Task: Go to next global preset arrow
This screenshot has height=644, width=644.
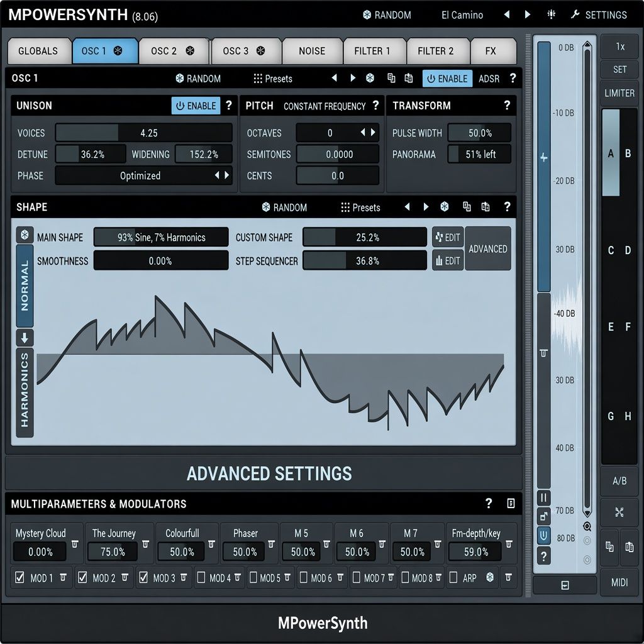Action: (528, 14)
